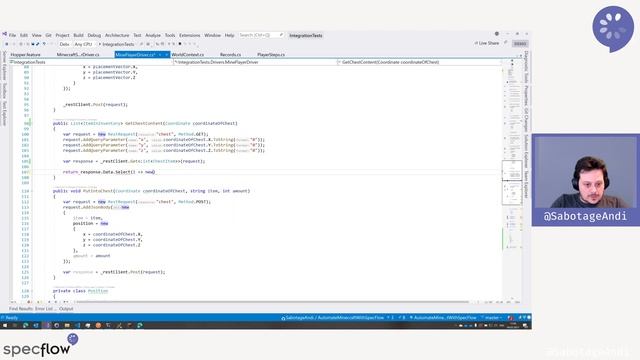Open the Windows Start button

coord(5,325)
